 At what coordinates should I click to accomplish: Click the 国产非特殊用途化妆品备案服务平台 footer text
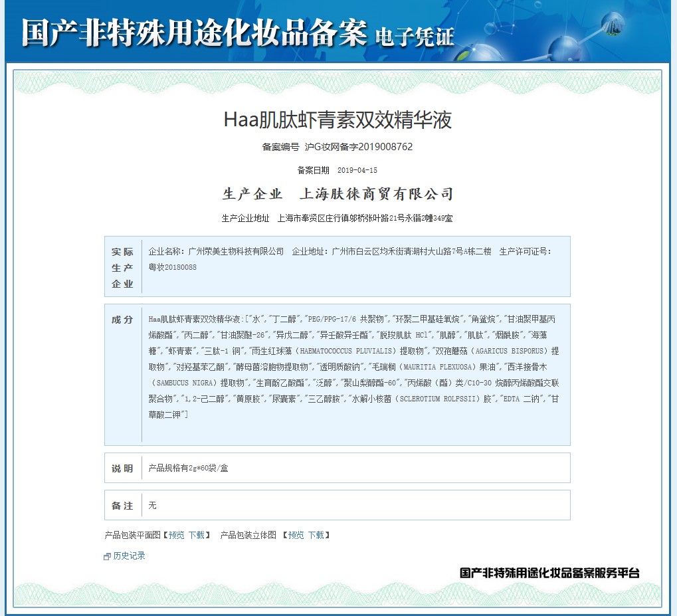[x=549, y=573]
